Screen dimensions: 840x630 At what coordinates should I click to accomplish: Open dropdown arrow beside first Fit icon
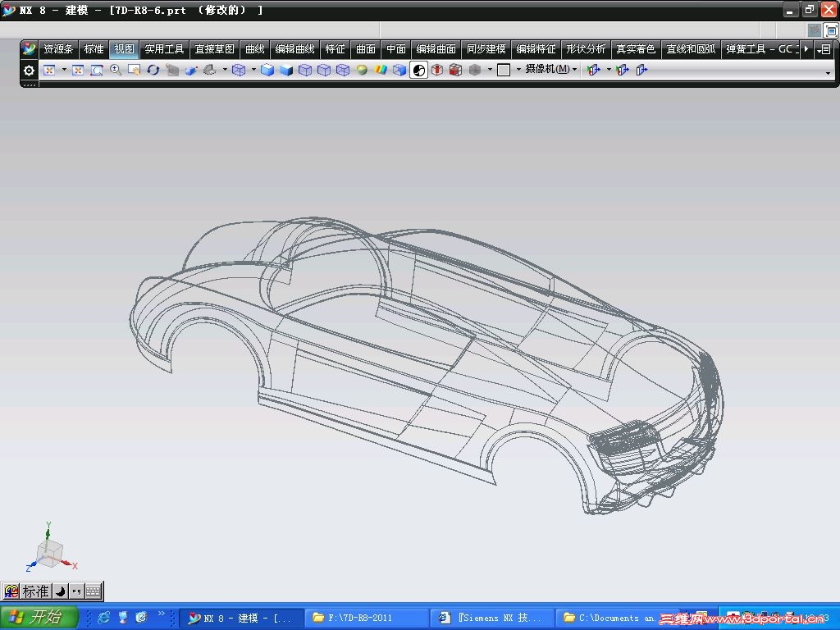(64, 70)
